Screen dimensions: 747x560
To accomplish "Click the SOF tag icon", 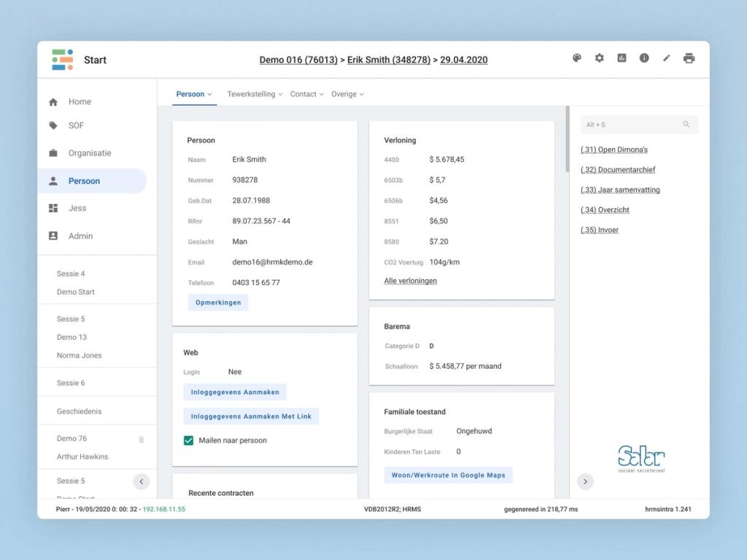I will 53,125.
